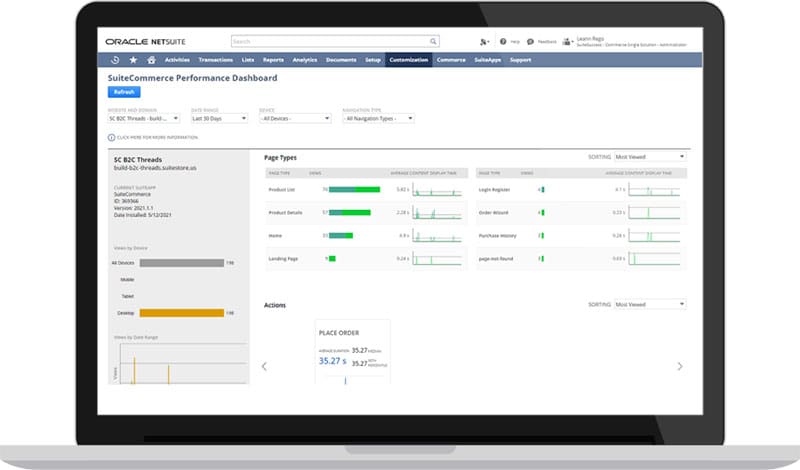The width and height of the screenshot is (800, 470).
Task: Select the Home page type row
Action: [x=366, y=236]
